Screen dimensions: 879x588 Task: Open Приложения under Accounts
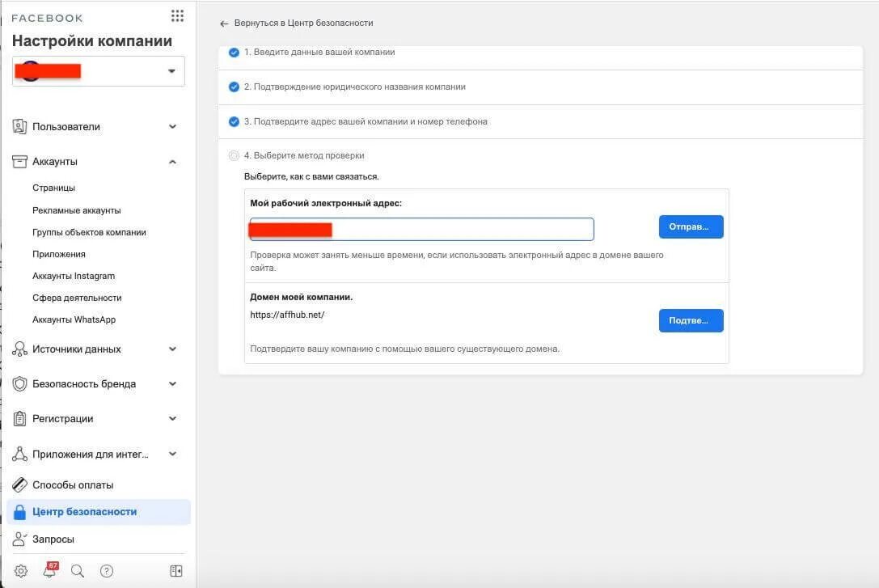[x=59, y=254]
